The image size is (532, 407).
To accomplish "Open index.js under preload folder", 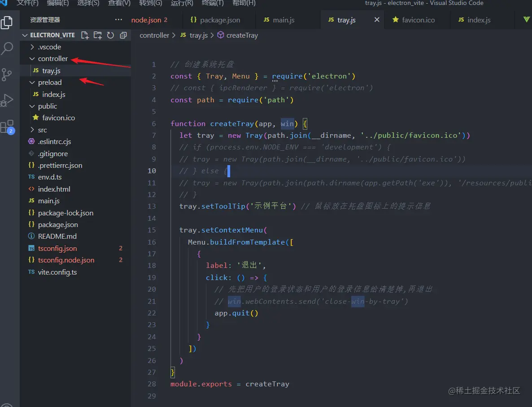I will [75, 94].
